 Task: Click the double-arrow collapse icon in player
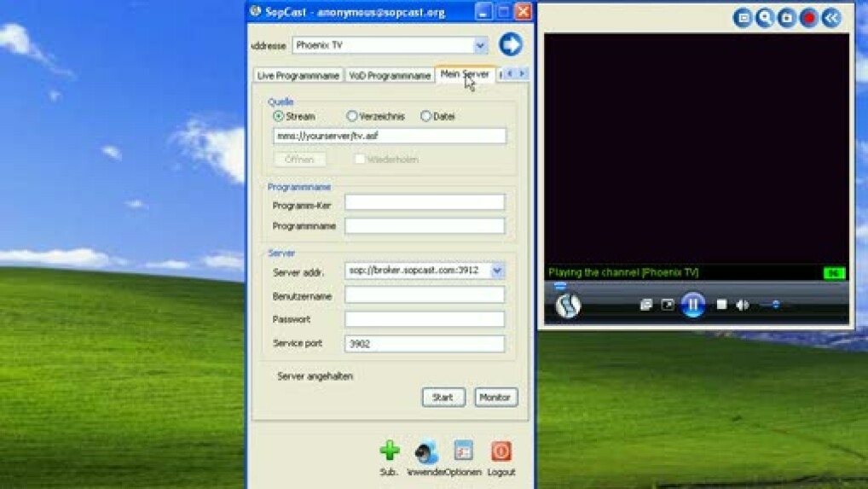click(830, 18)
